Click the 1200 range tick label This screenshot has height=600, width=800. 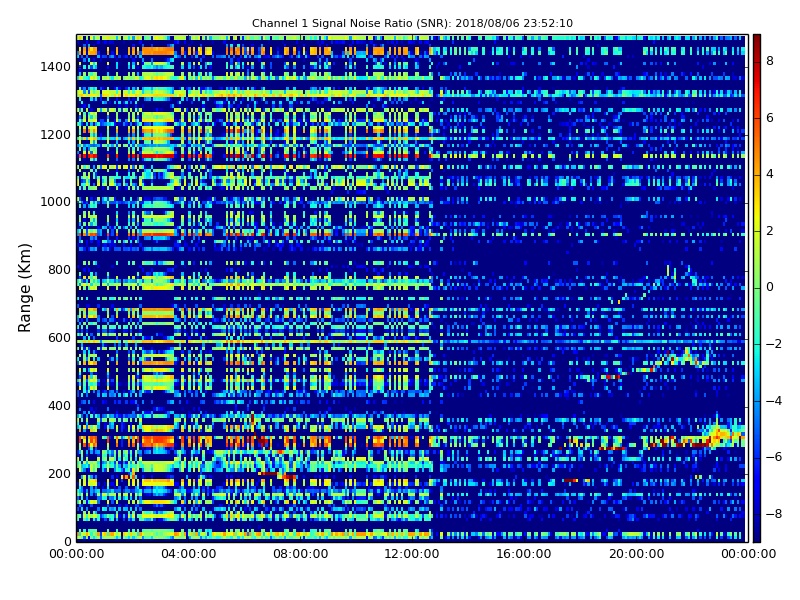55,135
